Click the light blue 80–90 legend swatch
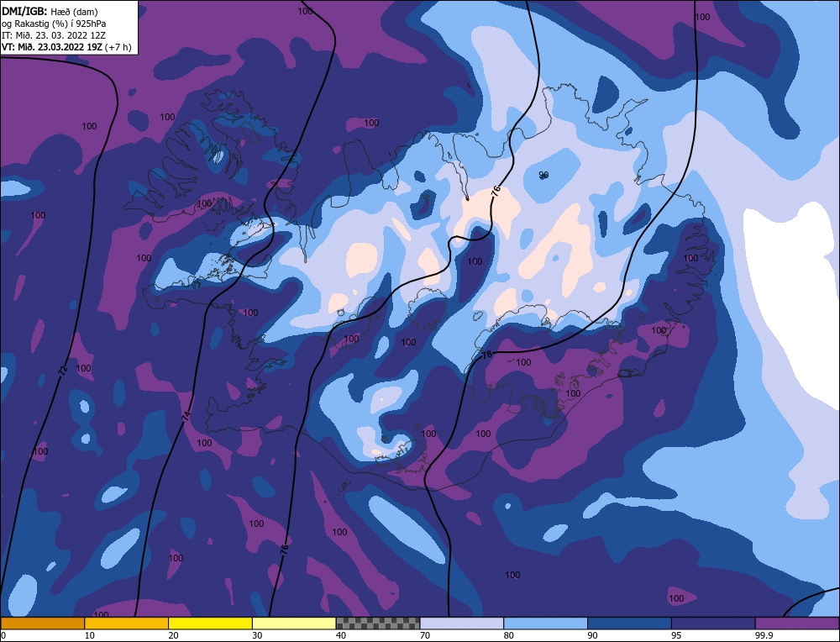Image resolution: width=840 pixels, height=642 pixels. coord(545,624)
